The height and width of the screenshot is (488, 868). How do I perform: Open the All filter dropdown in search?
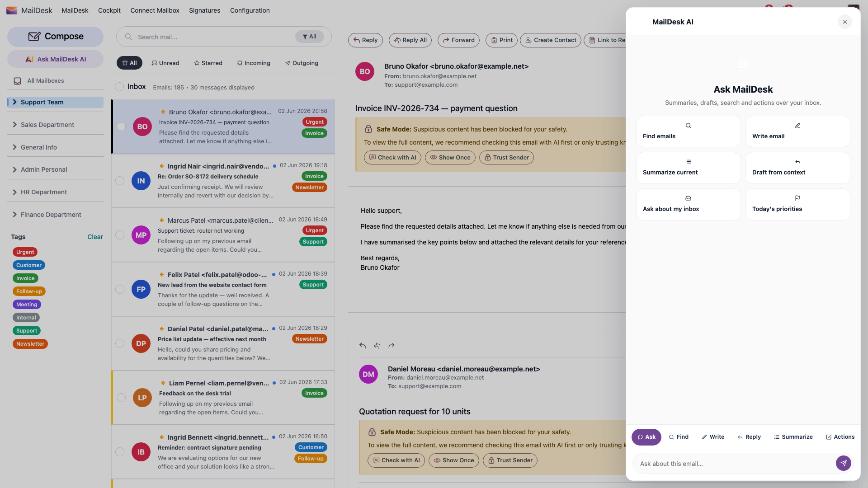click(310, 37)
